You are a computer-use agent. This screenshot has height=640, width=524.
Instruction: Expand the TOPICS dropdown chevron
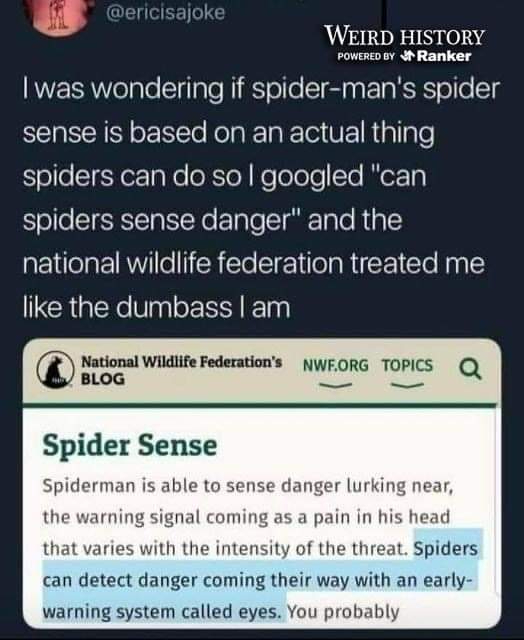[407, 385]
